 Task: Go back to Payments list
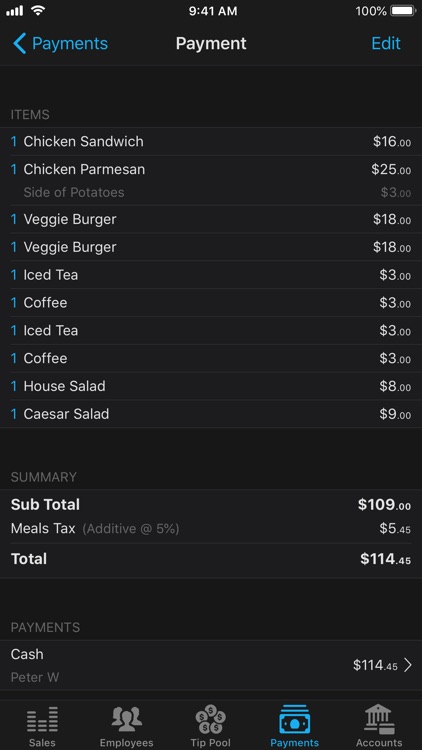click(60, 44)
